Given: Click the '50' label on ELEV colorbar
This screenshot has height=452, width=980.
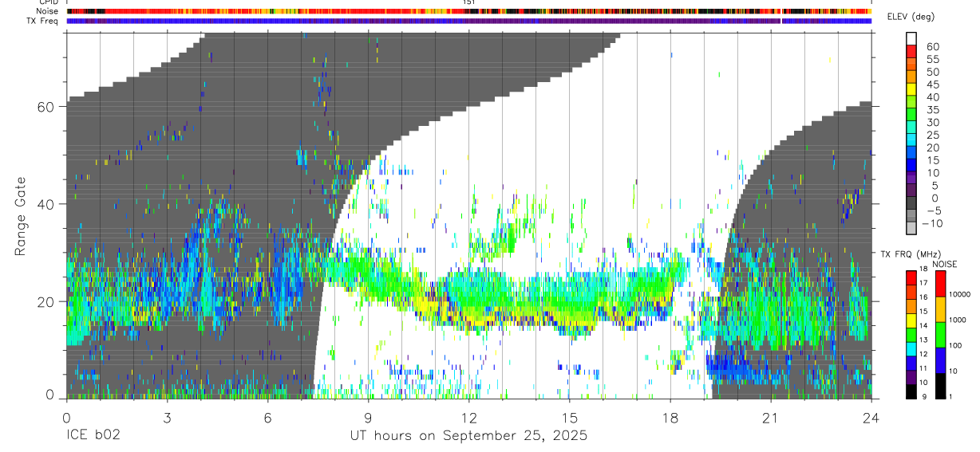Looking at the screenshot, I should (933, 72).
